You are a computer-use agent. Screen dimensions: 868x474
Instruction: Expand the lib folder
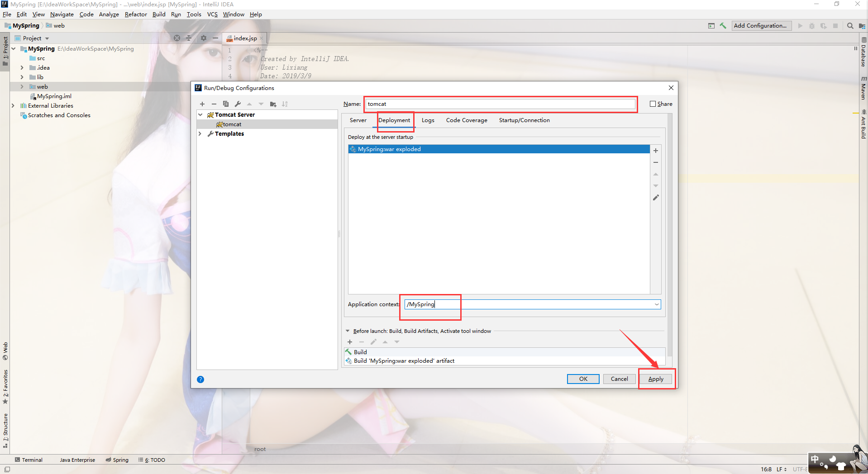coord(22,77)
